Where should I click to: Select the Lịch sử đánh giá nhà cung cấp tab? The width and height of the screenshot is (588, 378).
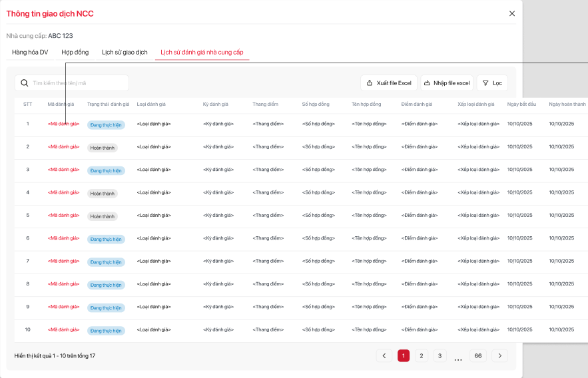[202, 52]
